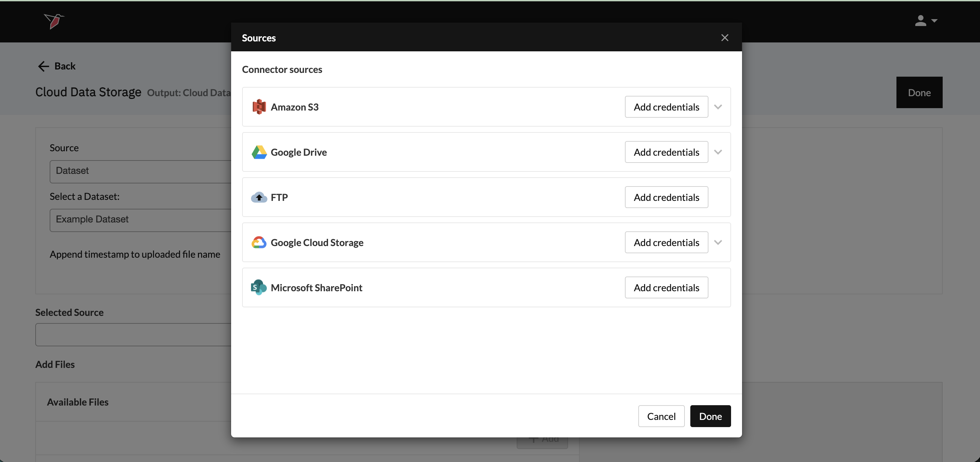This screenshot has height=462, width=980.
Task: Click the Google Cloud Storage logo icon
Action: point(259,242)
